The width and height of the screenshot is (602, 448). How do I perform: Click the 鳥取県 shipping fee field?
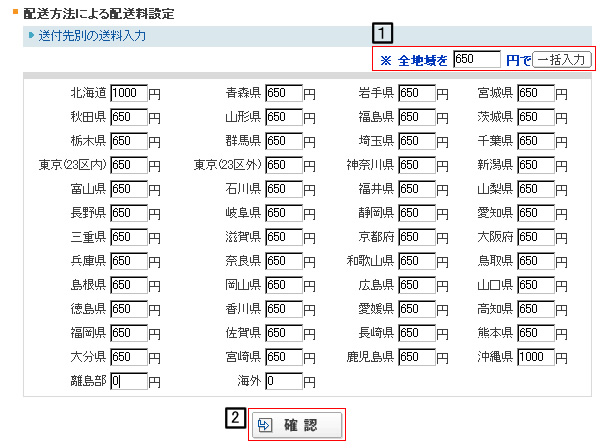[536, 261]
